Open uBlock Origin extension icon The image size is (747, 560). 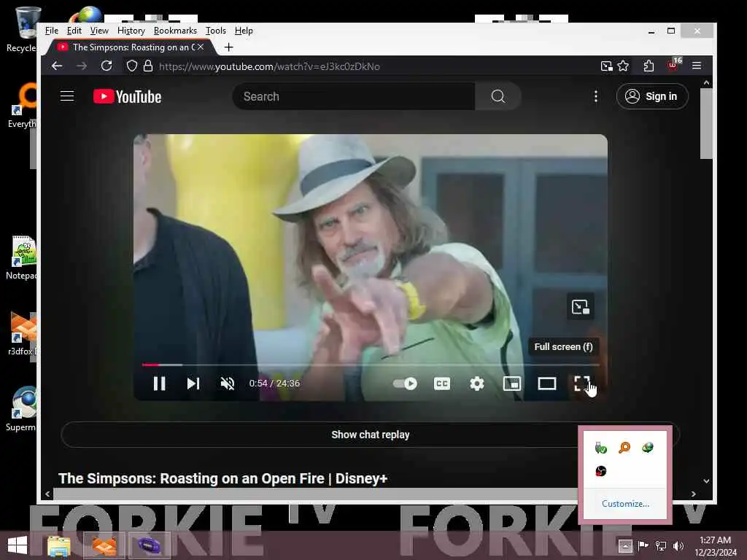point(673,65)
